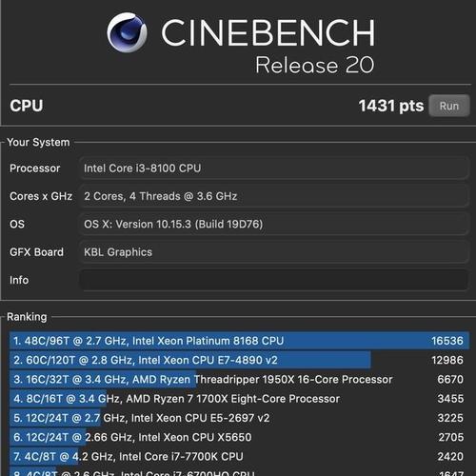The image size is (476, 476).
Task: Select the Processor field Intel Core i3-8100
Action: point(274,169)
